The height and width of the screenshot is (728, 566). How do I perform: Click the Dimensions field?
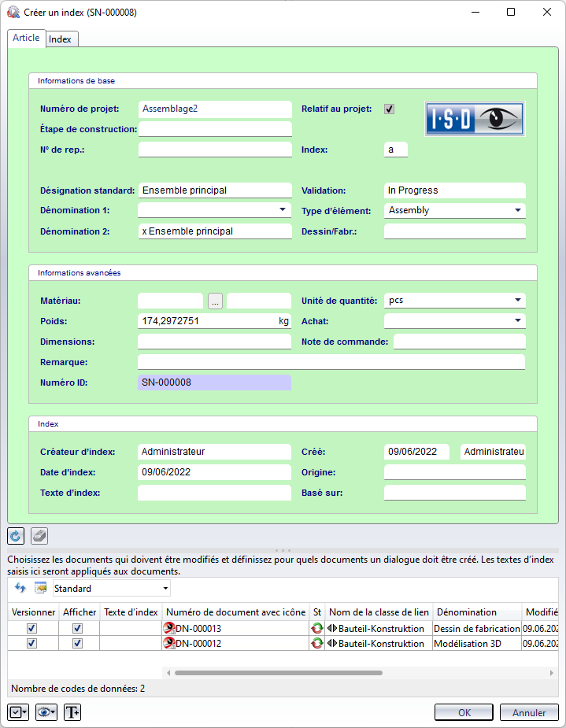[x=215, y=342]
